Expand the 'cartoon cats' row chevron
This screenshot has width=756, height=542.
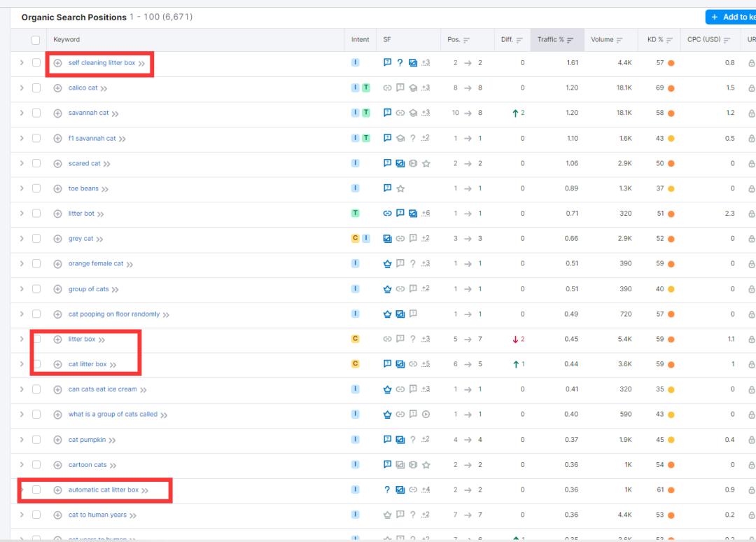pyautogui.click(x=22, y=465)
